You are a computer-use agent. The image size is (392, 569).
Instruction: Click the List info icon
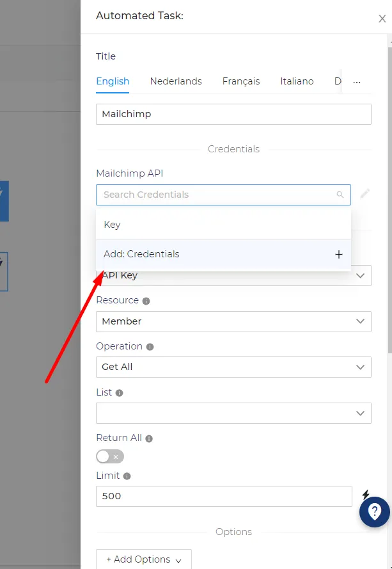pyautogui.click(x=120, y=392)
